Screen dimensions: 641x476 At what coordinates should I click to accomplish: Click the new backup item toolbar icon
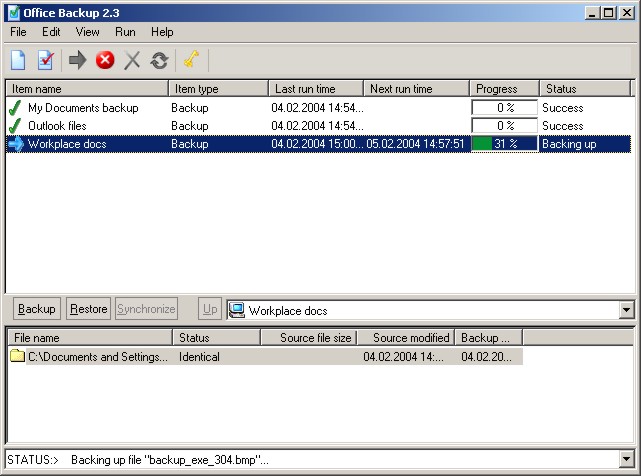[x=18, y=60]
